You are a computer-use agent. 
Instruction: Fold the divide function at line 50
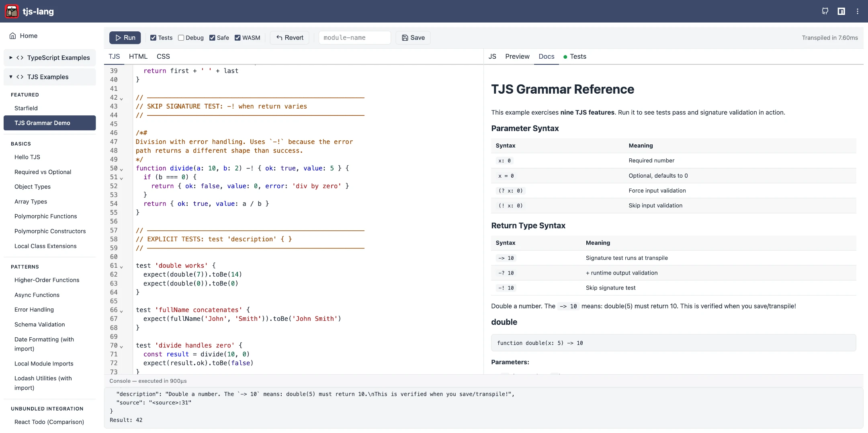tap(121, 169)
